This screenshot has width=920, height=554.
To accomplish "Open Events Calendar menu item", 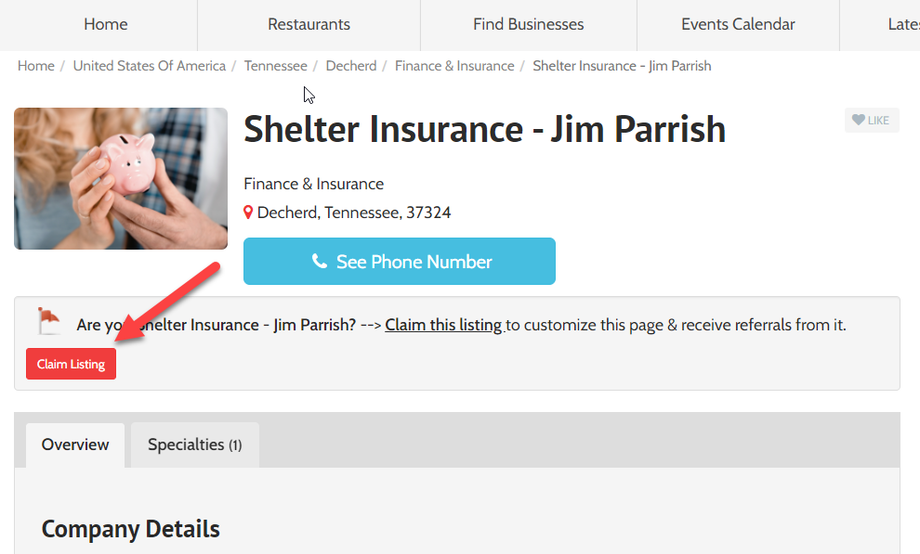I will 738,24.
